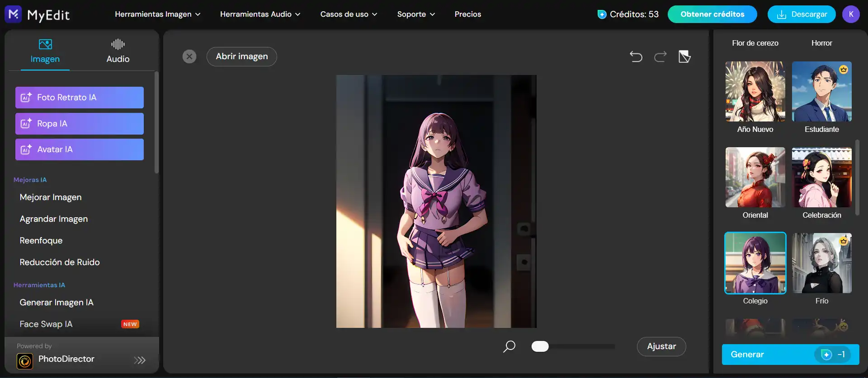
Task: Click the Audio waveform icon
Action: coord(118,44)
